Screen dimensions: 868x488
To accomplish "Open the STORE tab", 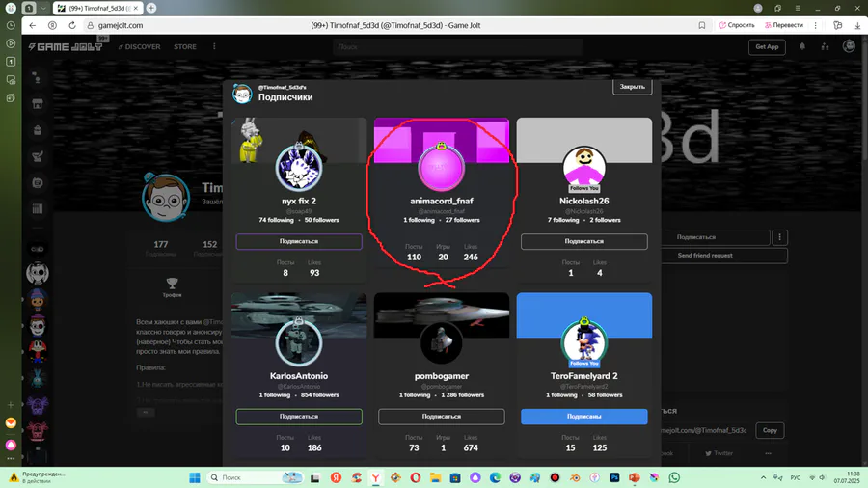I will (185, 47).
